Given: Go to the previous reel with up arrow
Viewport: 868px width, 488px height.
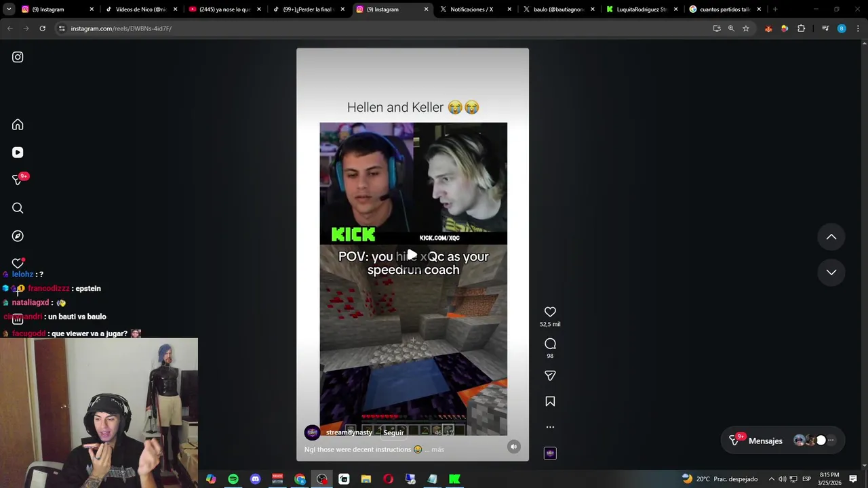Looking at the screenshot, I should pos(831,237).
